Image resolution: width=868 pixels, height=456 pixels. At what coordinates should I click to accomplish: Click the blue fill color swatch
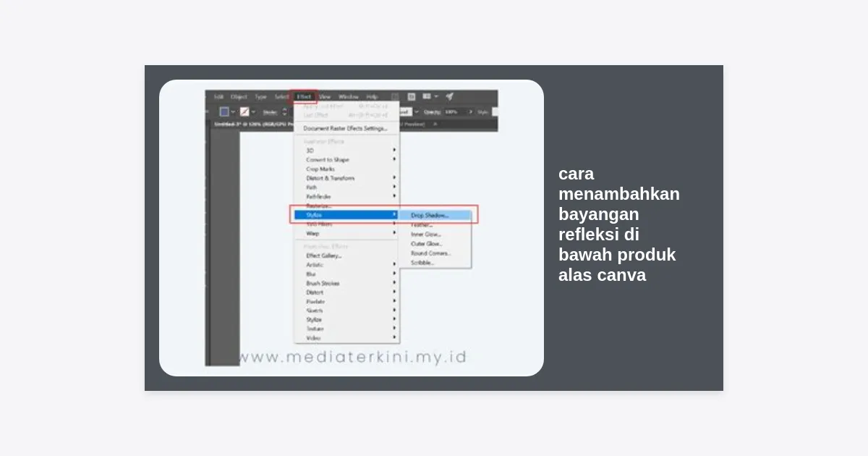click(224, 112)
